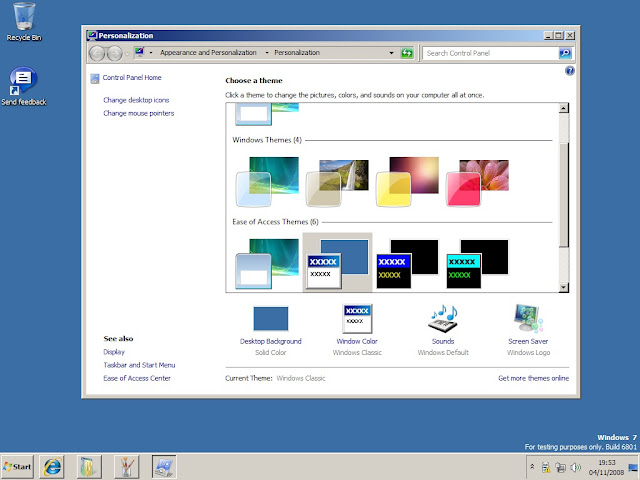Open the Recycle Bin desktop icon

24,22
